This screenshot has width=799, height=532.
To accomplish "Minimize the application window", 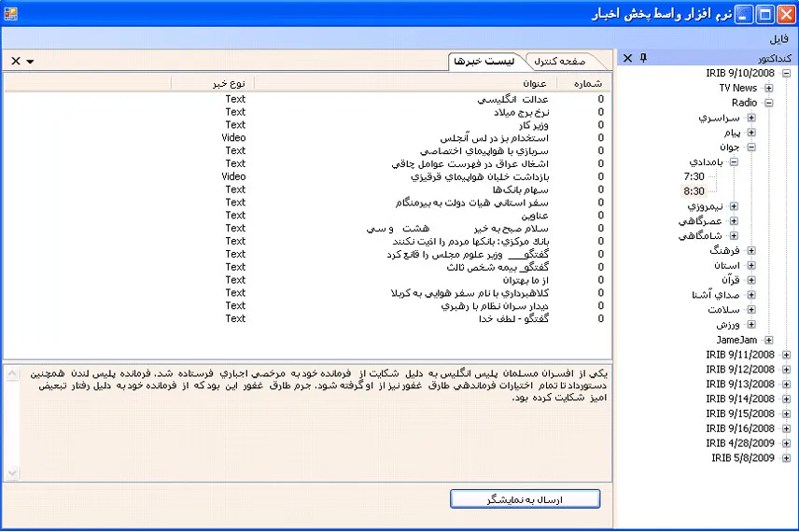I will [742, 14].
